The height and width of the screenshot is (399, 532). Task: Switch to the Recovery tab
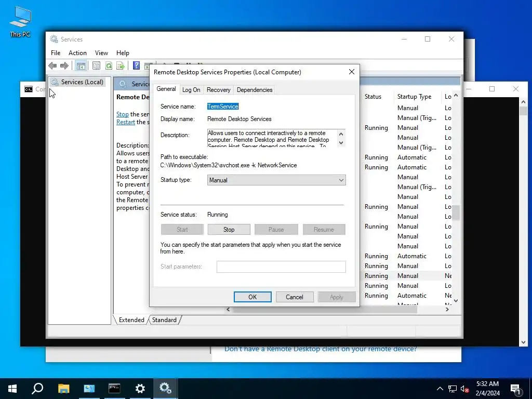tap(218, 89)
